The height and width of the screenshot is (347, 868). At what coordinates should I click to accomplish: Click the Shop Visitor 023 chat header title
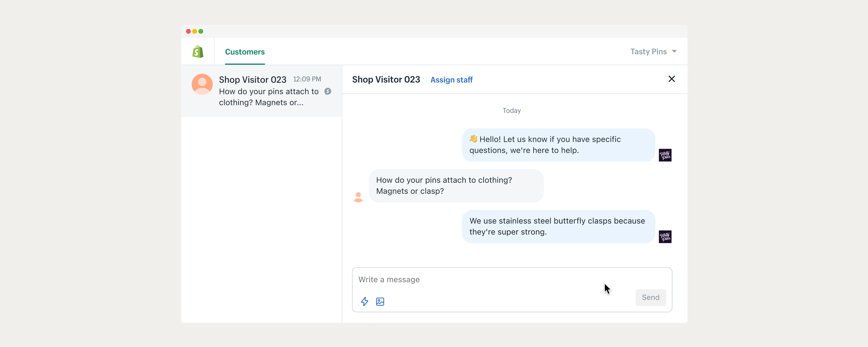(386, 80)
